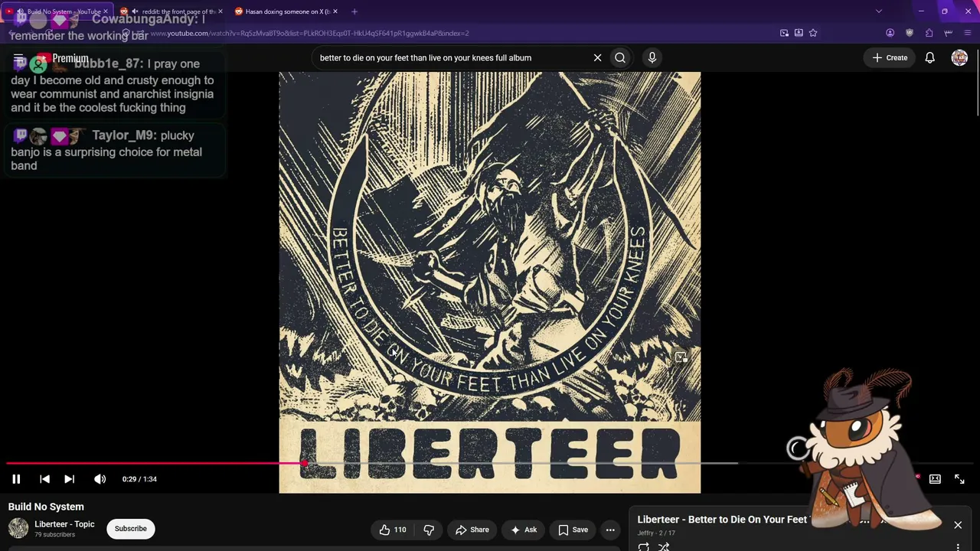This screenshot has width=980, height=551.
Task: Open the Liberteer album playlist title
Action: [x=721, y=520]
